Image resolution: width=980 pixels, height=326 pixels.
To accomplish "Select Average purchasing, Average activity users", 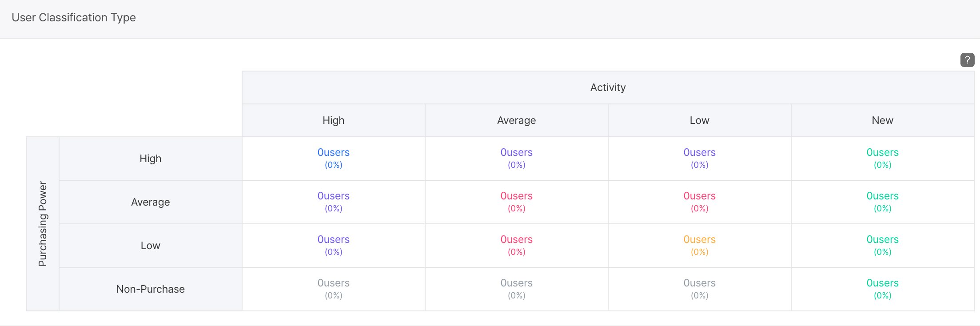I will 516,196.
